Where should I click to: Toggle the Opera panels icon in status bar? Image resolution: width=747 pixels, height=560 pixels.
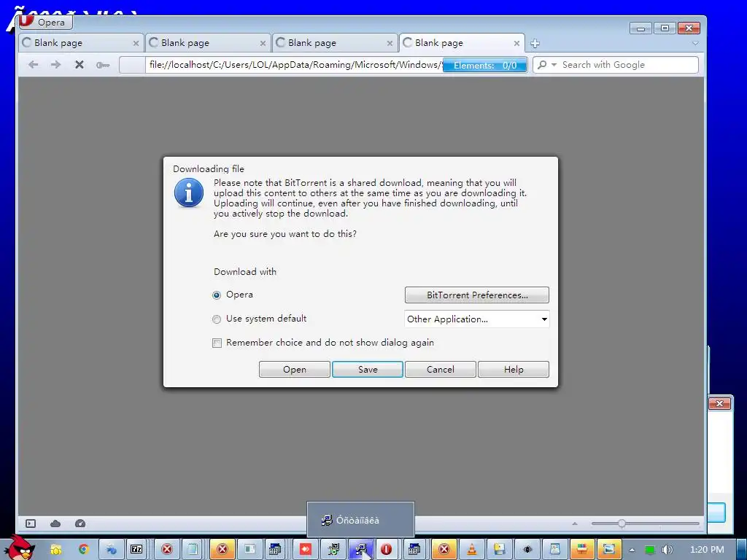(x=31, y=524)
